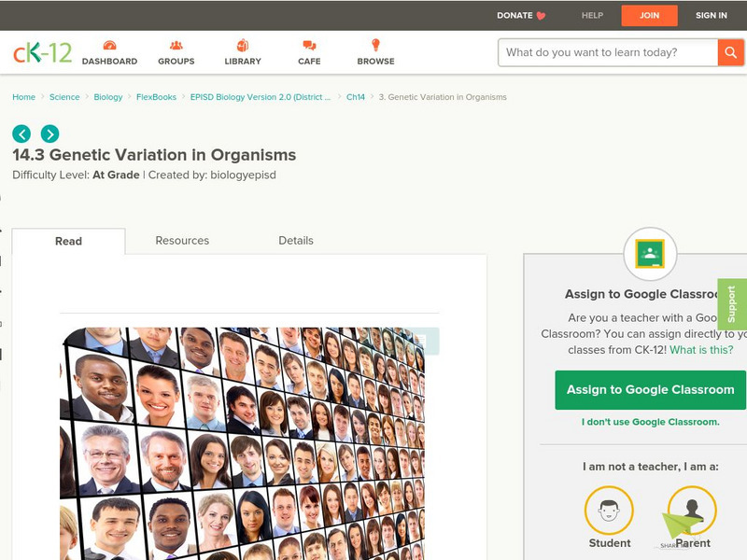Open the Dashboard gauge icon

(109, 45)
